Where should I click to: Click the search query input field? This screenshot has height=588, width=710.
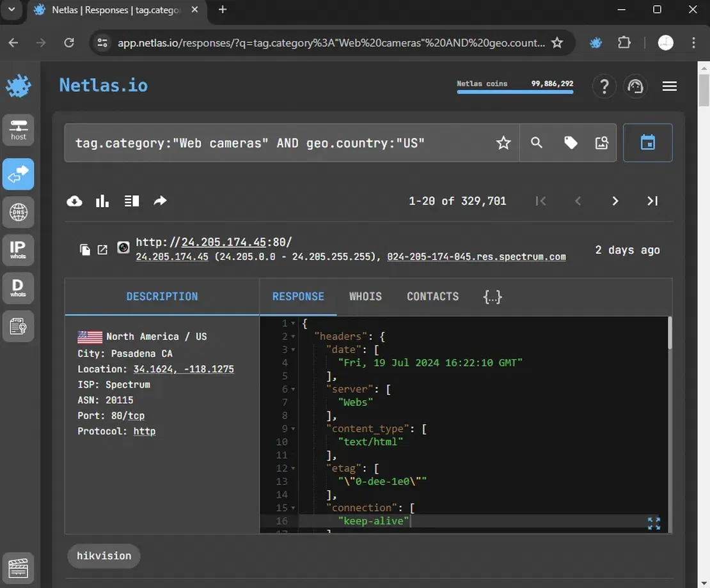[275, 143]
